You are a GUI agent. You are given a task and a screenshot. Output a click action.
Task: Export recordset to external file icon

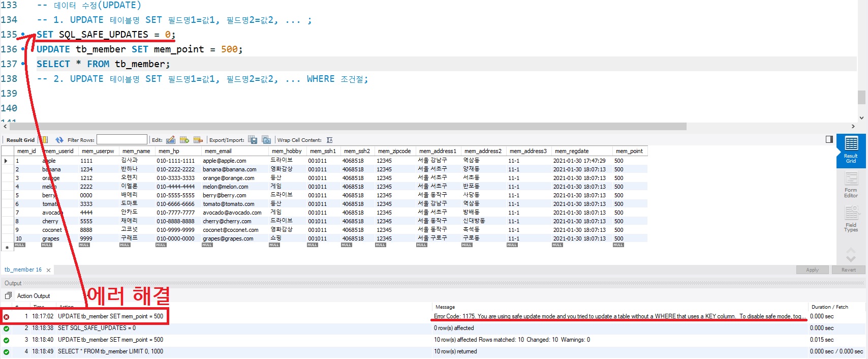[253, 140]
